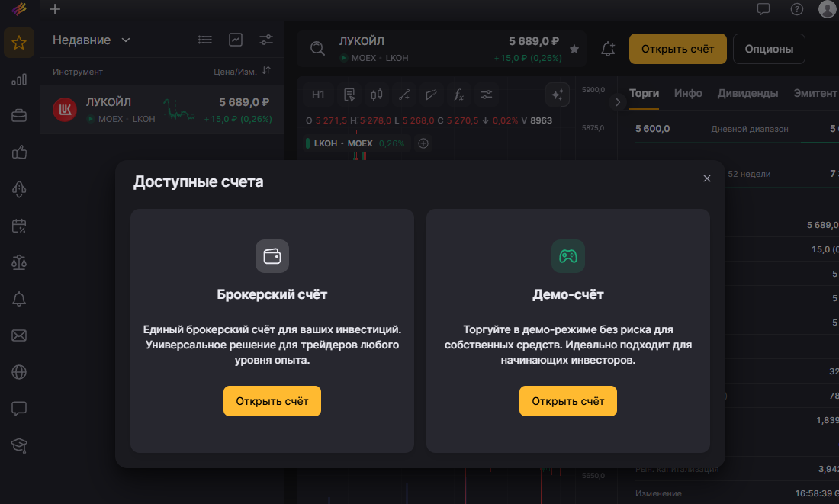Select the trading ideas thumbs-up icon
The image size is (839, 504).
pyautogui.click(x=19, y=152)
